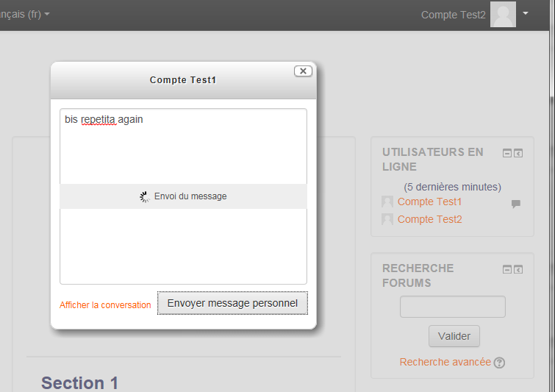Click into the forum search input field
Screen dimensions: 555x392
[x=453, y=307]
